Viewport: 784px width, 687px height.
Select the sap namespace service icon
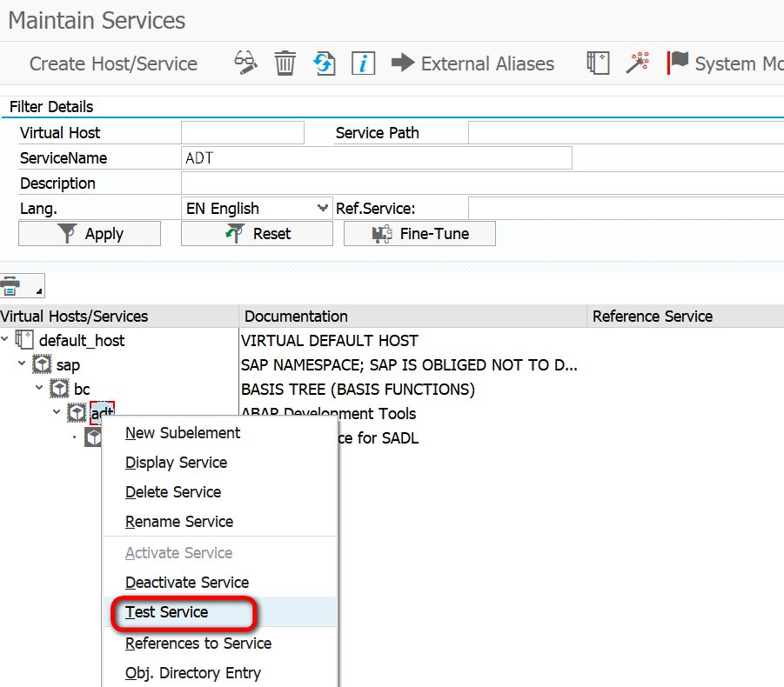(x=41, y=364)
